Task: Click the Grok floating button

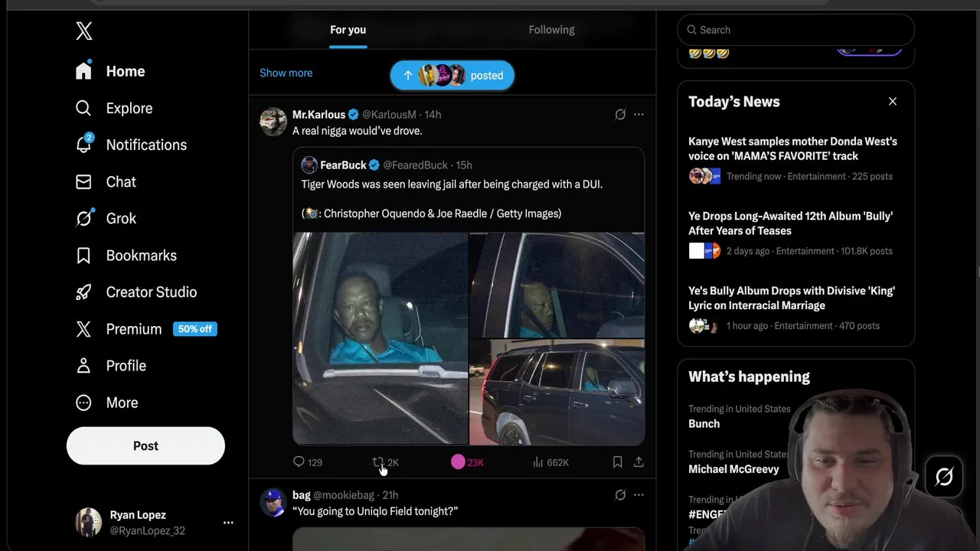Action: [944, 477]
